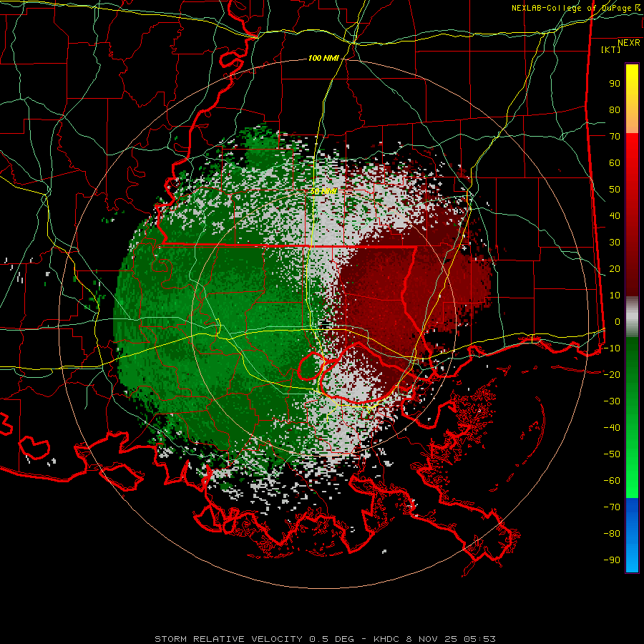Click the 30 value on velocity scale

pyautogui.click(x=615, y=243)
